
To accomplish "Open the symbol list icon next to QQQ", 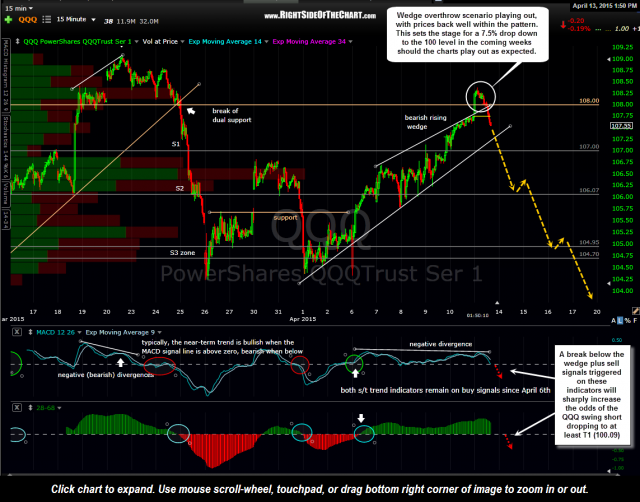I will [x=47, y=20].
